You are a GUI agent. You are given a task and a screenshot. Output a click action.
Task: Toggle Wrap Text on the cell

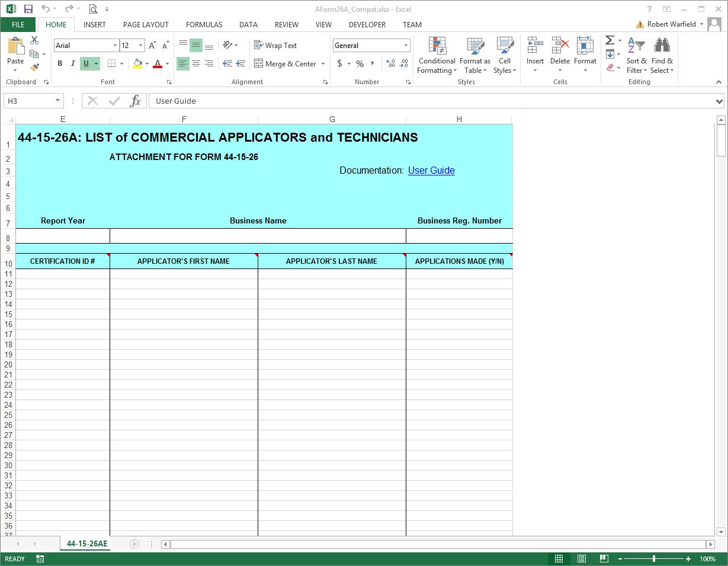[x=275, y=46]
